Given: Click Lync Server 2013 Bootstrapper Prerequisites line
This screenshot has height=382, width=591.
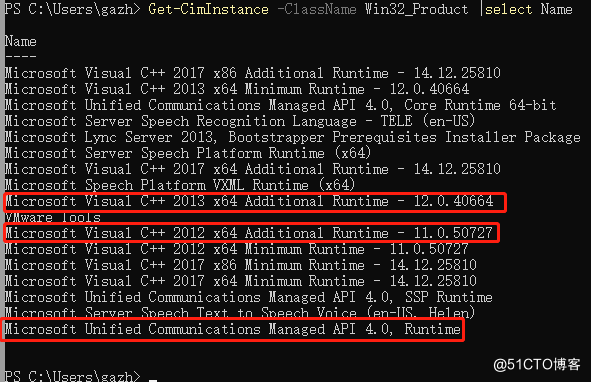Looking at the screenshot, I should click(292, 137).
